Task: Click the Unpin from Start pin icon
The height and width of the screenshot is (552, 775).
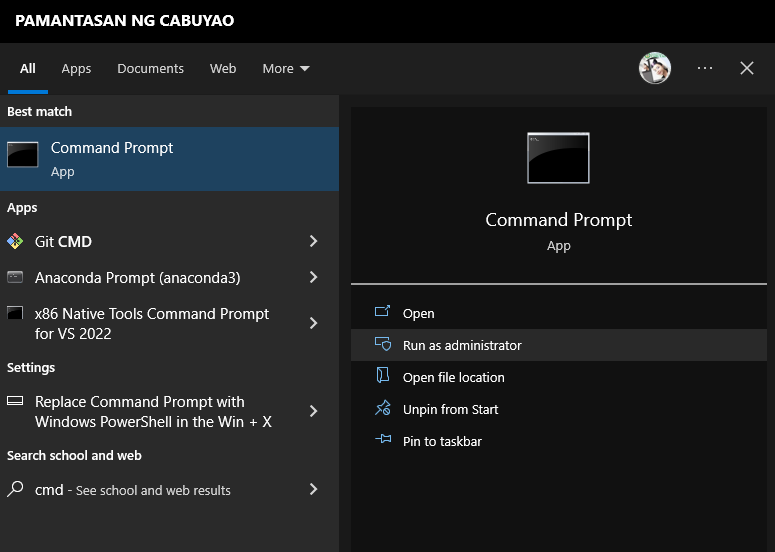Action: [383, 408]
